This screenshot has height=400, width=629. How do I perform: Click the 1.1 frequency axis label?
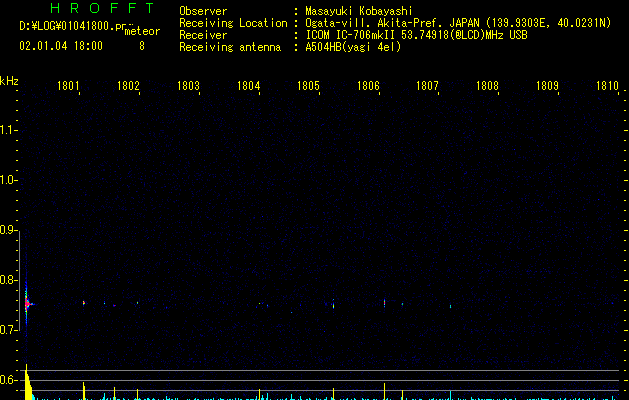click(x=8, y=130)
